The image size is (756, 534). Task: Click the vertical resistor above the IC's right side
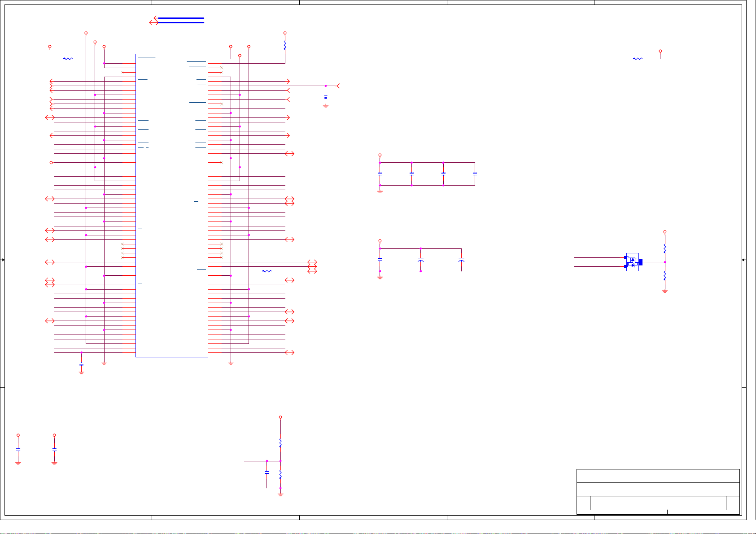pos(285,45)
